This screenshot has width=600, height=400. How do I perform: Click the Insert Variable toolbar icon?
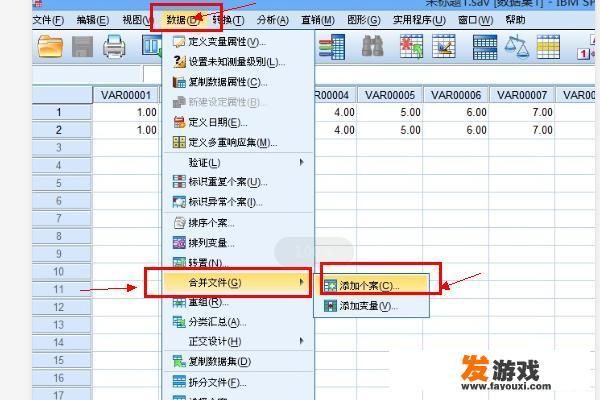click(444, 46)
